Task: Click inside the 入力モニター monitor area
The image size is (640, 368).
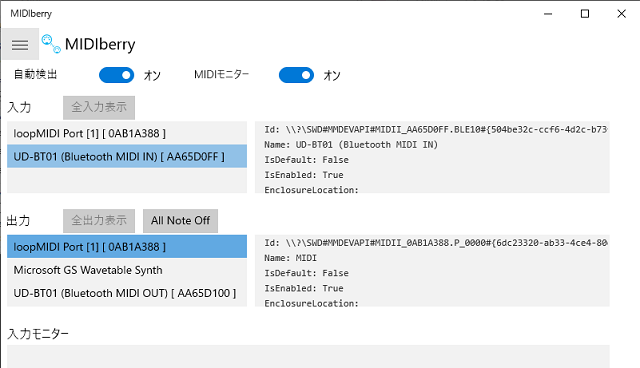Action: [x=308, y=357]
